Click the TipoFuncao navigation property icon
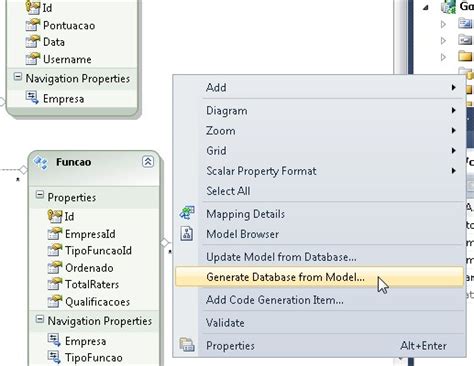 [54, 357]
